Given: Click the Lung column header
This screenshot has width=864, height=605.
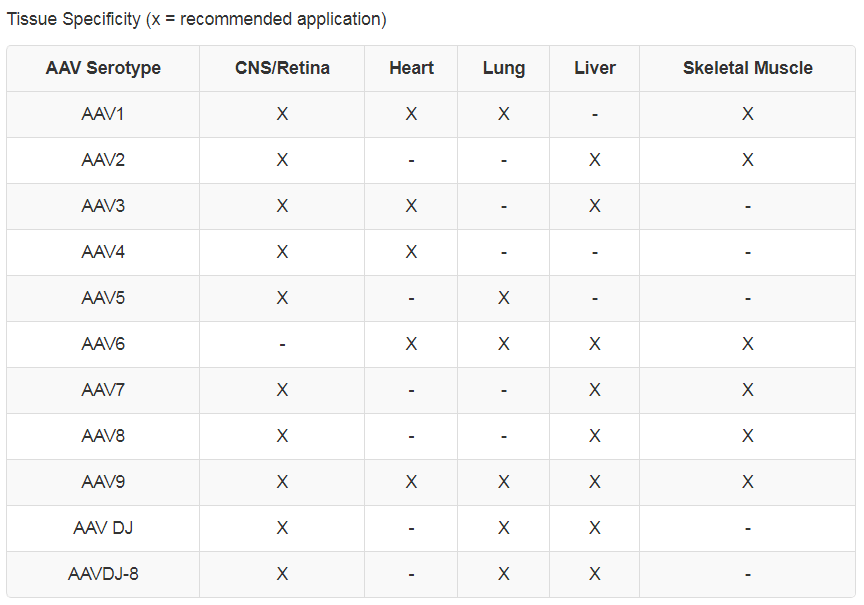Looking at the screenshot, I should pos(504,68).
